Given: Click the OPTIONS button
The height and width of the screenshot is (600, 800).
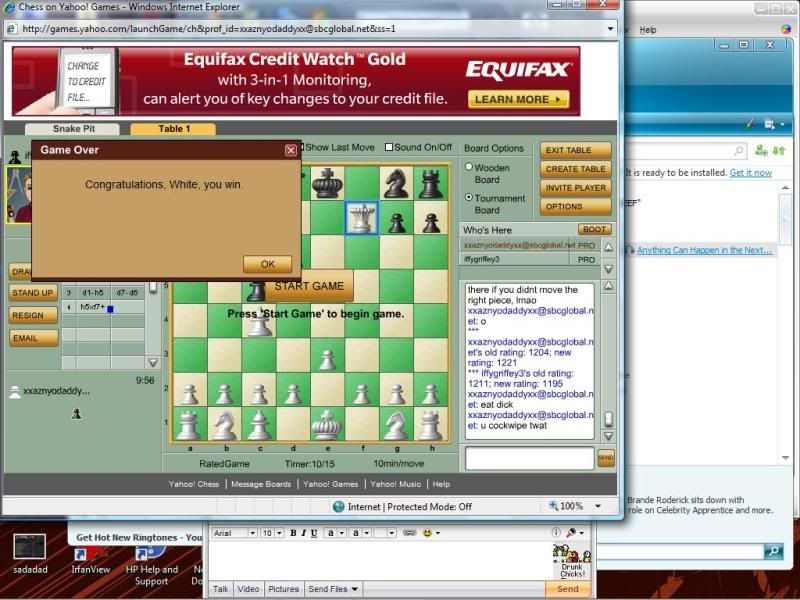Looking at the screenshot, I should click(576, 207).
